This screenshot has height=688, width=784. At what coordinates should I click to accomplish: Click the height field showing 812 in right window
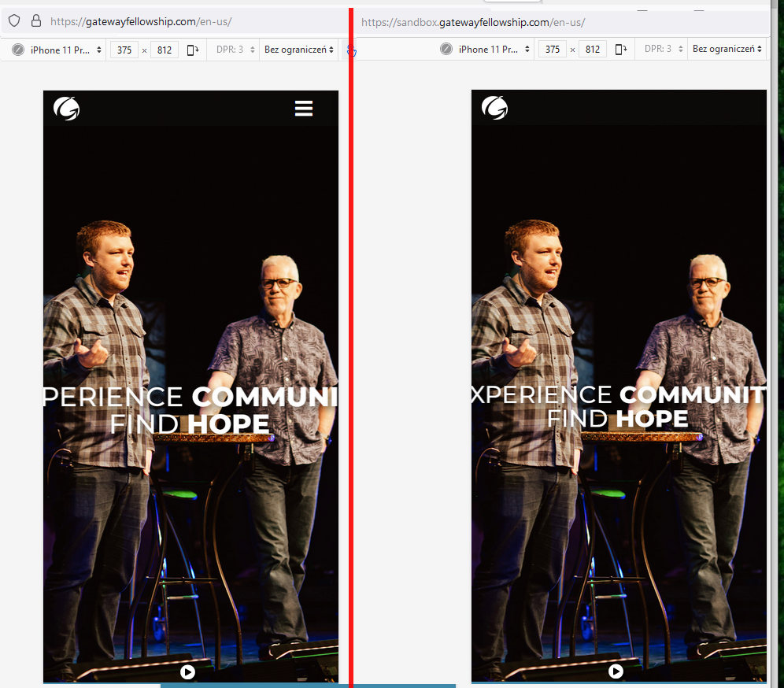coord(593,50)
